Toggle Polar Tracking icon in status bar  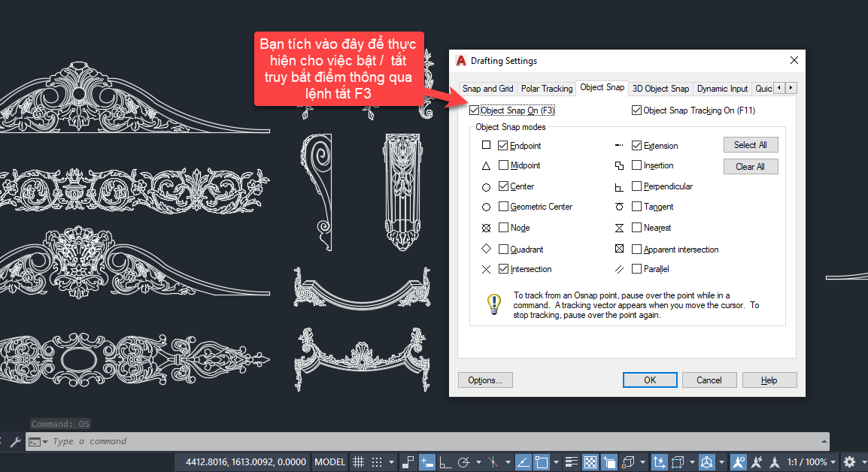coord(464,462)
